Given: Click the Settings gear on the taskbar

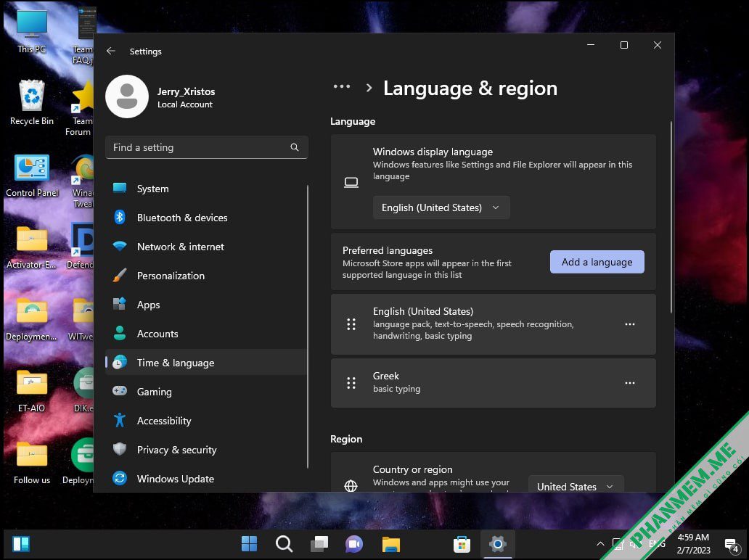Looking at the screenshot, I should click(497, 544).
